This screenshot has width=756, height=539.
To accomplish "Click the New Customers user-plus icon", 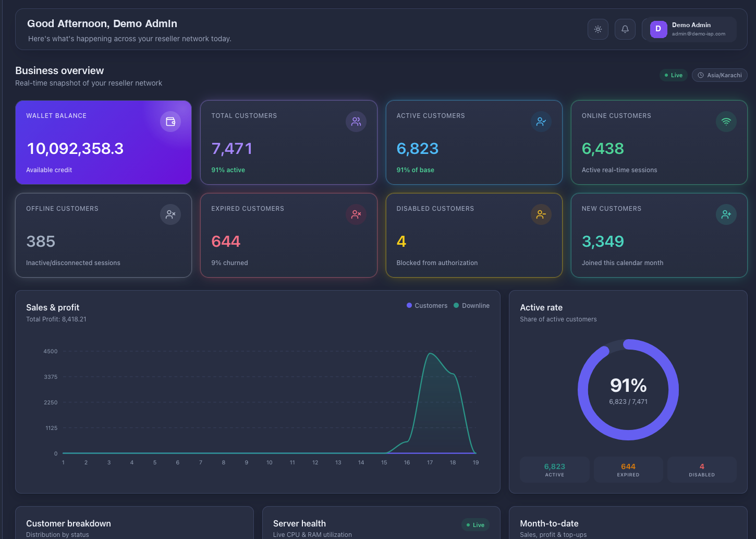I will click(726, 214).
